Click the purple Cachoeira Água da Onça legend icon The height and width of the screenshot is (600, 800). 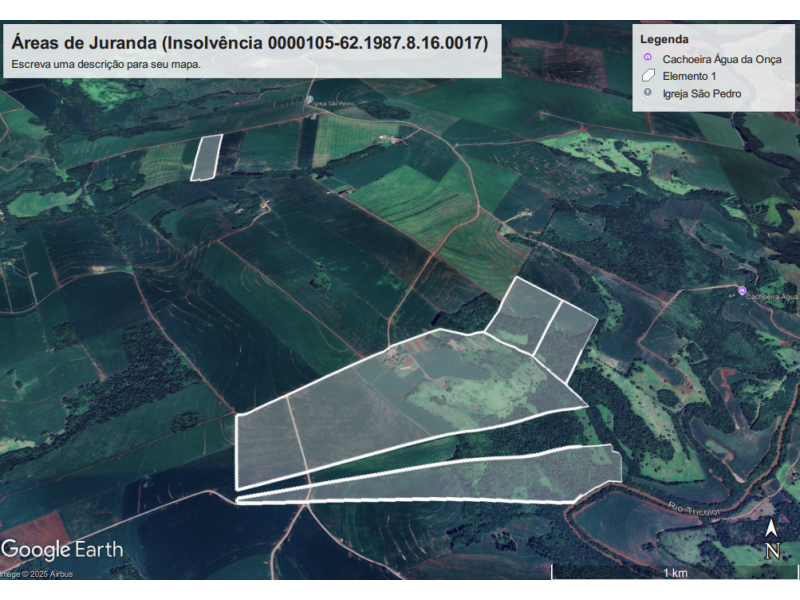point(648,58)
